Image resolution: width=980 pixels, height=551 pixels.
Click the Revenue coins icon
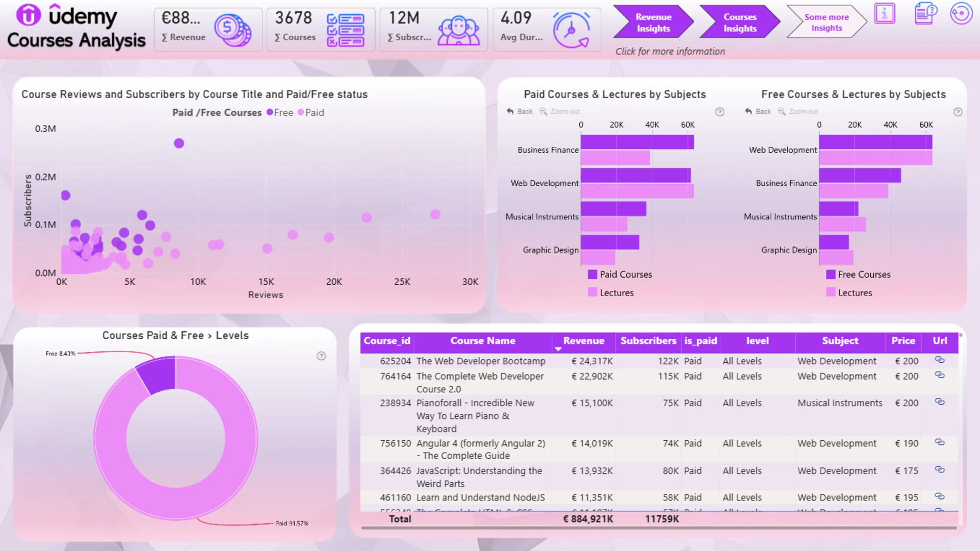click(232, 30)
